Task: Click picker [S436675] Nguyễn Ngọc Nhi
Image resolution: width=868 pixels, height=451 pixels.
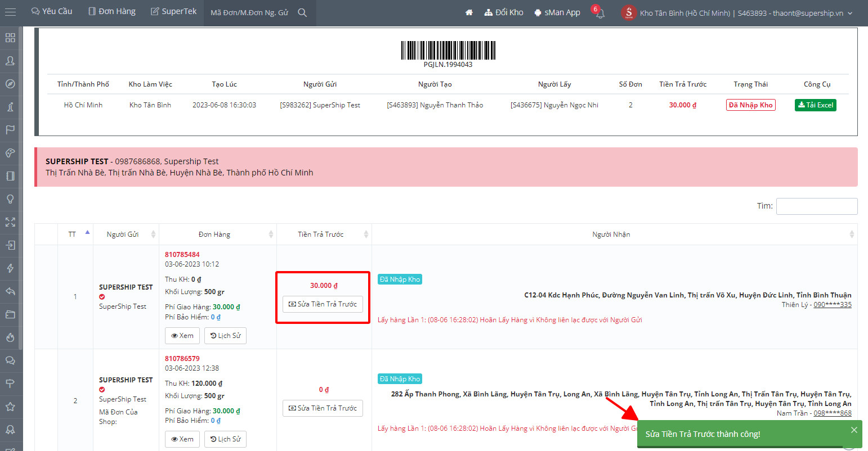Action: point(554,105)
